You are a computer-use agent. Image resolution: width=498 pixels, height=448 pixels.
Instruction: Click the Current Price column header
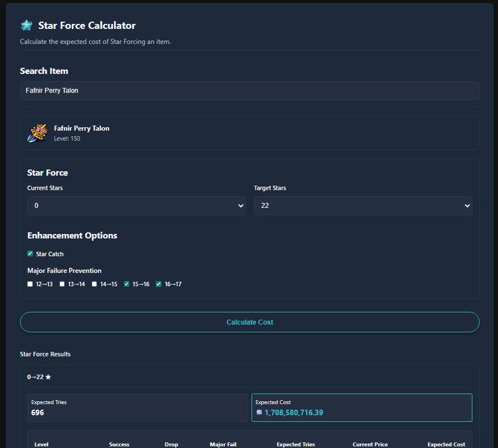pyautogui.click(x=370, y=444)
